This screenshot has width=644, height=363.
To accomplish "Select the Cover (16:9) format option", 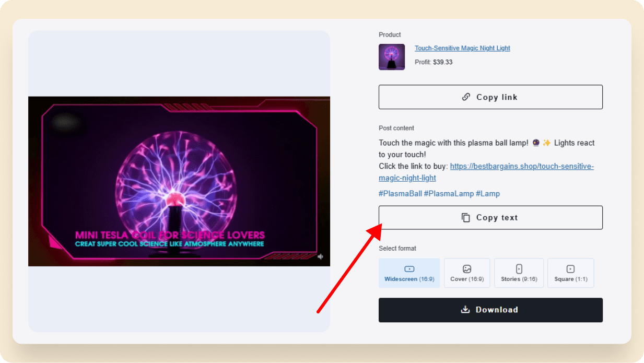I will coord(466,273).
